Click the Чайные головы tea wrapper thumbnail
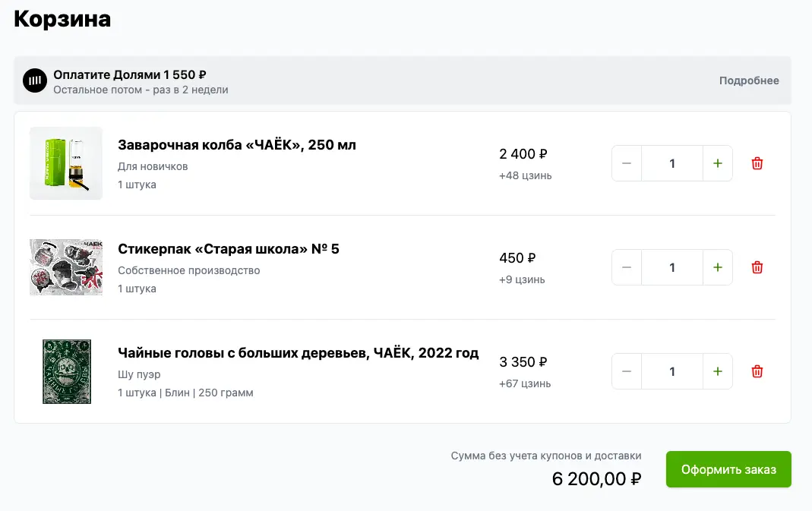The width and height of the screenshot is (812, 511). (65, 371)
